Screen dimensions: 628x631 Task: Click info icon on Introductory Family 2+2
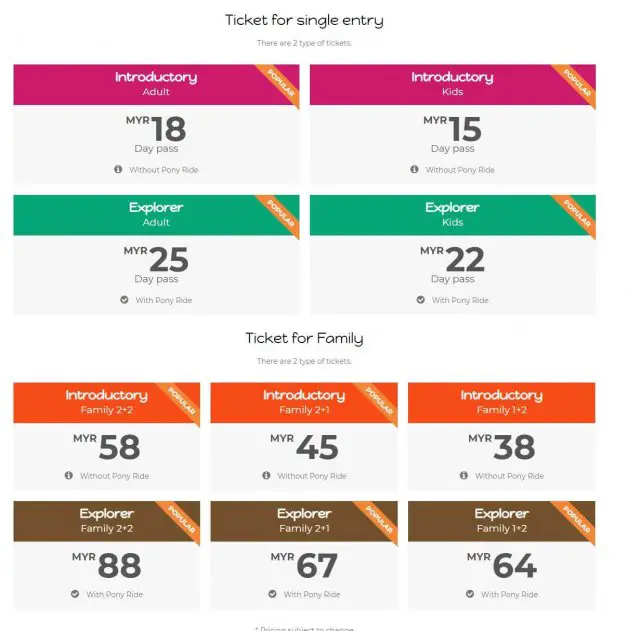(69, 475)
